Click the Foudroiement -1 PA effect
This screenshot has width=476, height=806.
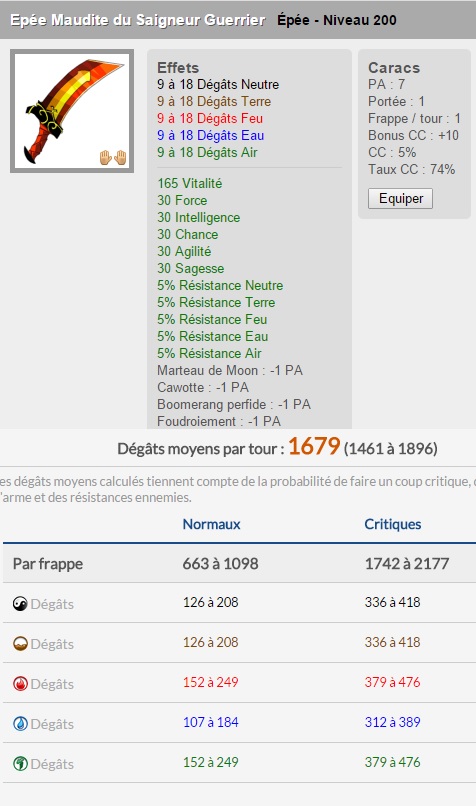point(219,421)
